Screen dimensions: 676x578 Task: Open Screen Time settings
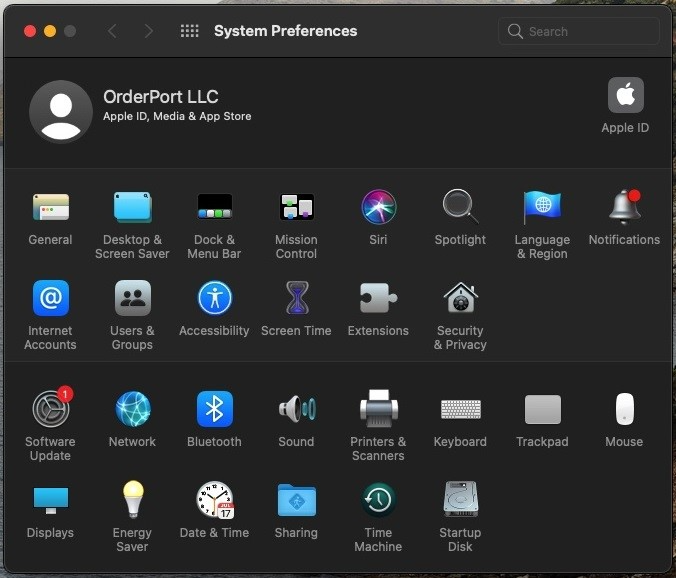[297, 298]
